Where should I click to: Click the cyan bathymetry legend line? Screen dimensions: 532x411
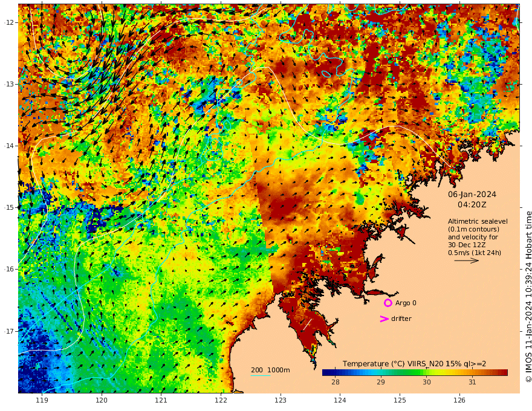261,375
